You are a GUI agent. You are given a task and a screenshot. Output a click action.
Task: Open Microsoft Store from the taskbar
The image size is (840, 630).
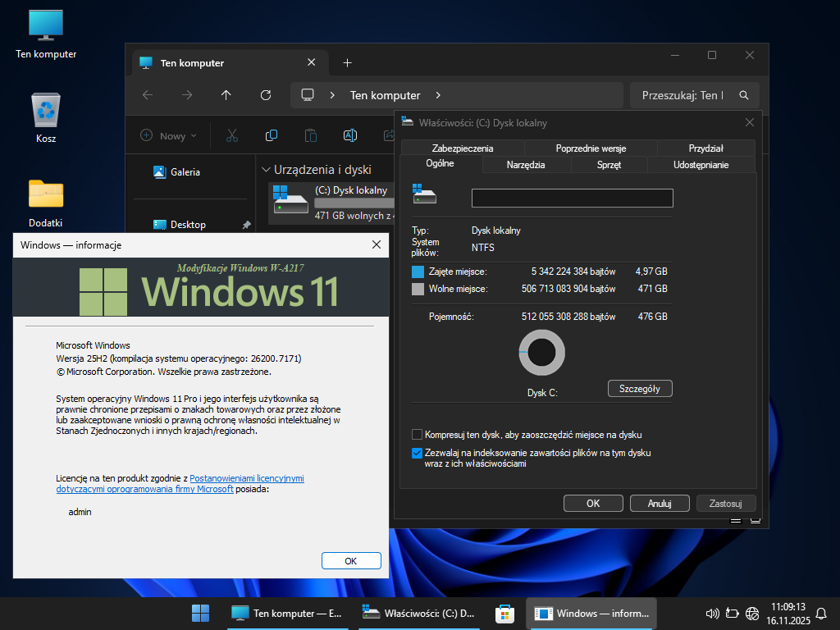pos(504,613)
